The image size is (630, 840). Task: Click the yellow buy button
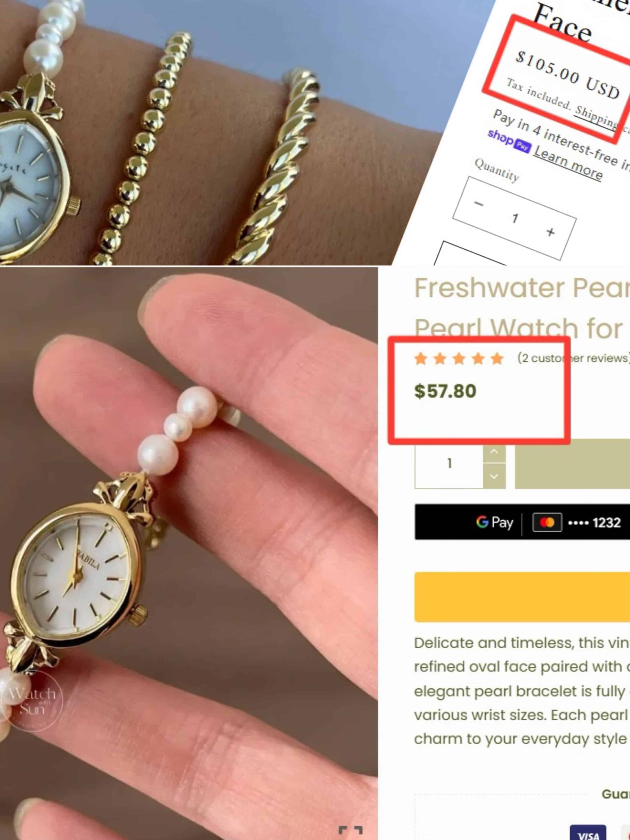click(522, 597)
